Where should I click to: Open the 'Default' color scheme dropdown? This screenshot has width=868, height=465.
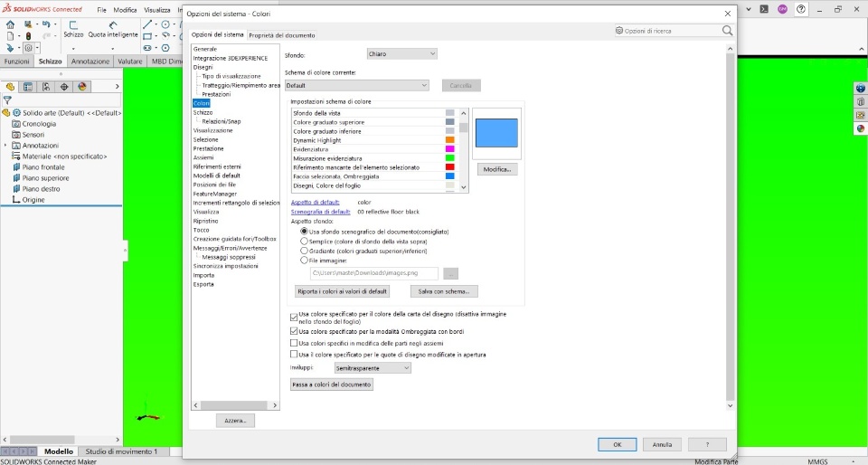coord(356,85)
